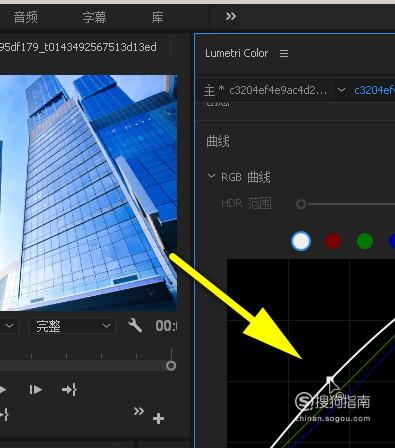Play the program monitor
The width and height of the screenshot is (395, 448).
point(3,390)
